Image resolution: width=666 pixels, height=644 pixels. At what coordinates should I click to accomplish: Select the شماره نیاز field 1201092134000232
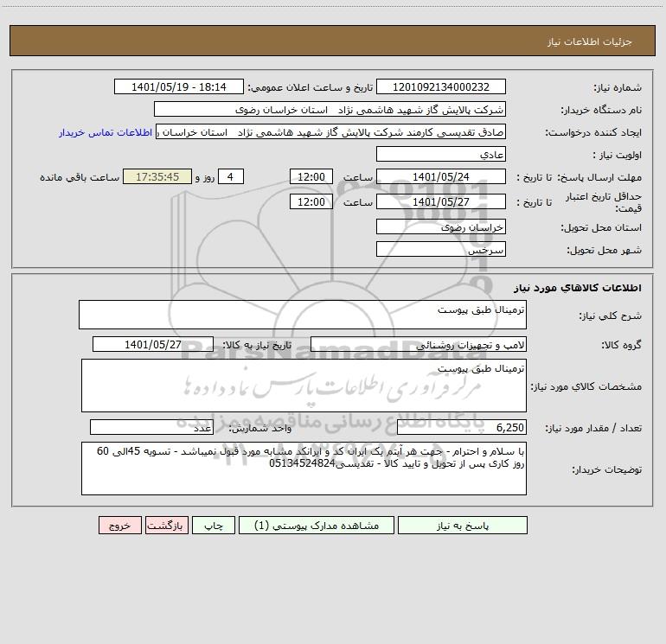click(x=441, y=86)
